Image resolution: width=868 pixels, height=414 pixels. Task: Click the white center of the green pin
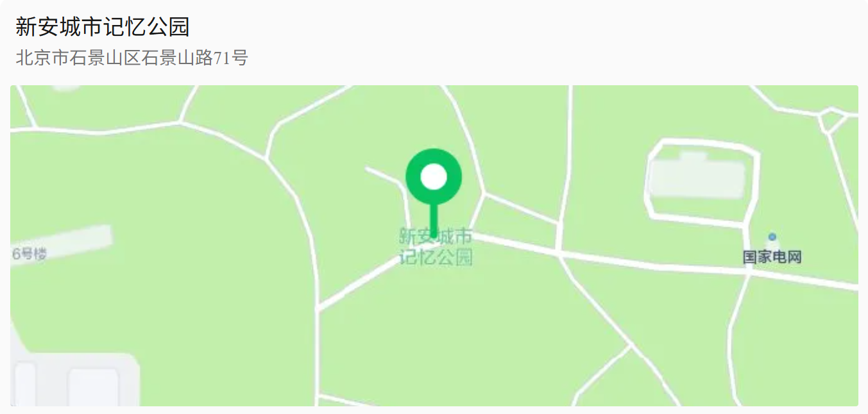click(434, 177)
